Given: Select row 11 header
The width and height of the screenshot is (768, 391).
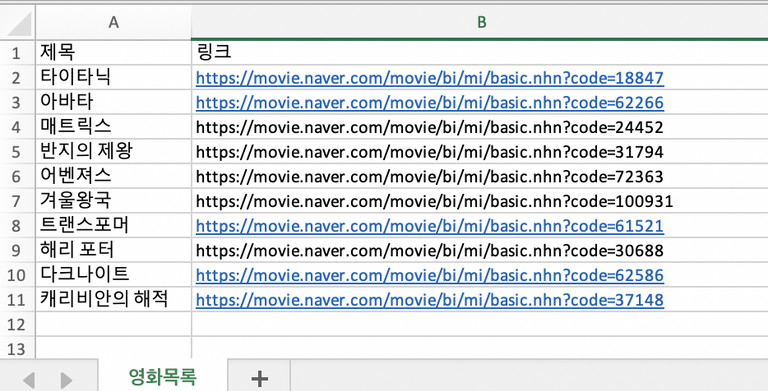Looking at the screenshot, I should coord(17,299).
